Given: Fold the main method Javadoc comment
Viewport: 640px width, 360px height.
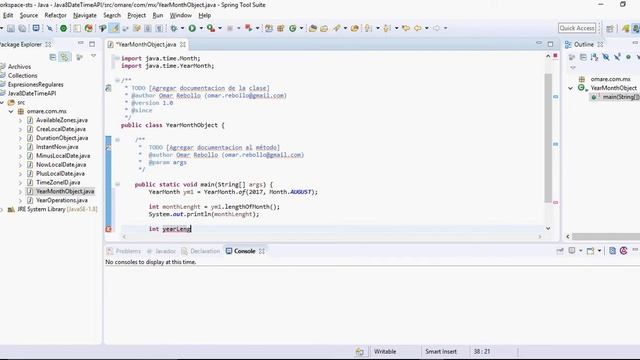Looking at the screenshot, I should [117, 140].
